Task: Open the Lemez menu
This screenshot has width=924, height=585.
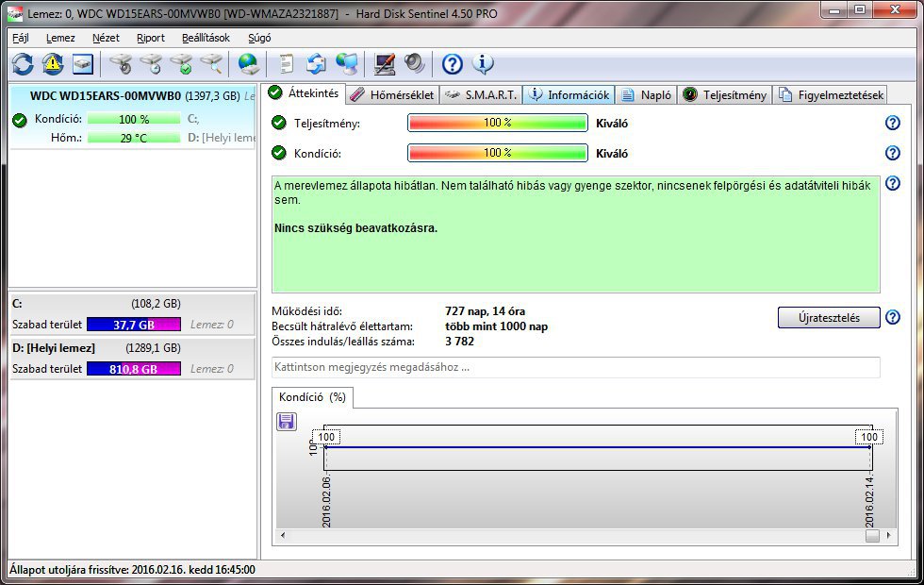Action: [x=60, y=38]
